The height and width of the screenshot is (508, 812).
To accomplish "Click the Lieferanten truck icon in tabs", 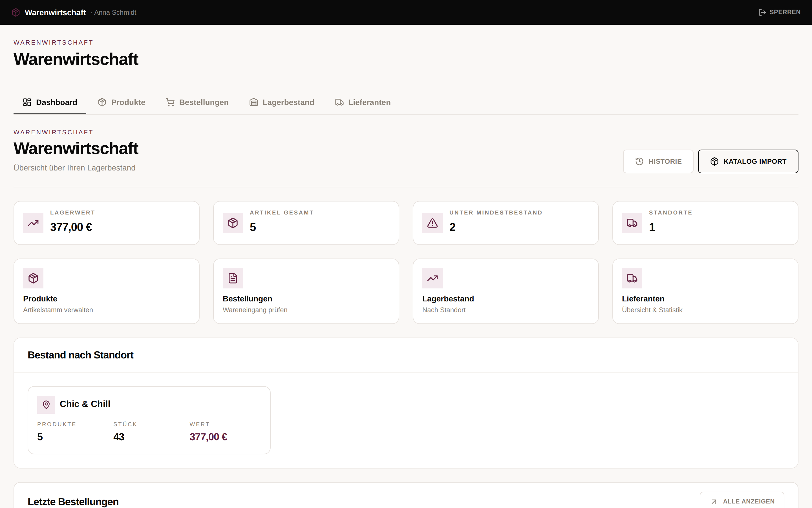I will tap(339, 102).
